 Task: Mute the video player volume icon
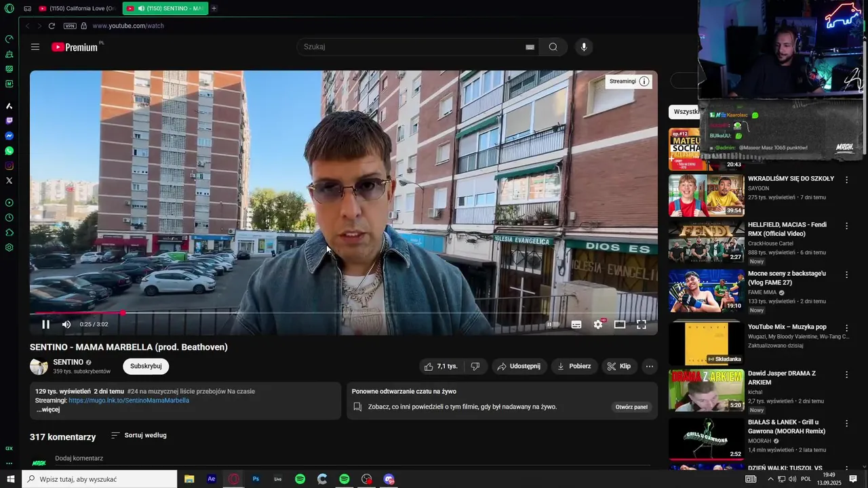coord(66,325)
